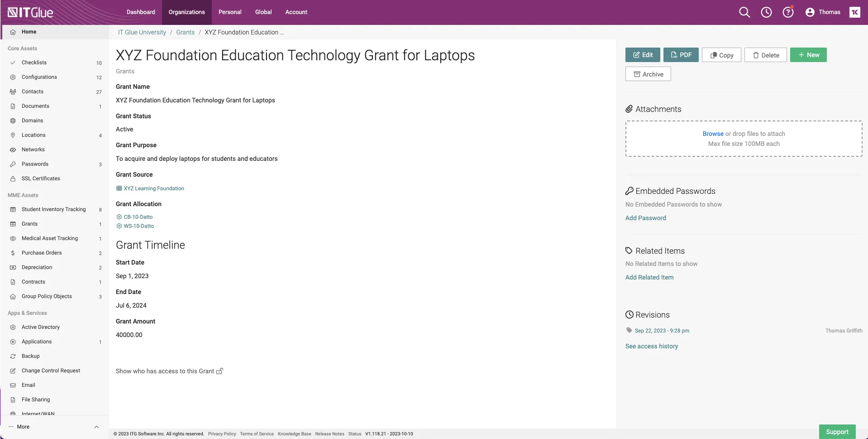This screenshot has width=868, height=439.
Task: Open the Personal menu tab
Action: click(x=230, y=12)
